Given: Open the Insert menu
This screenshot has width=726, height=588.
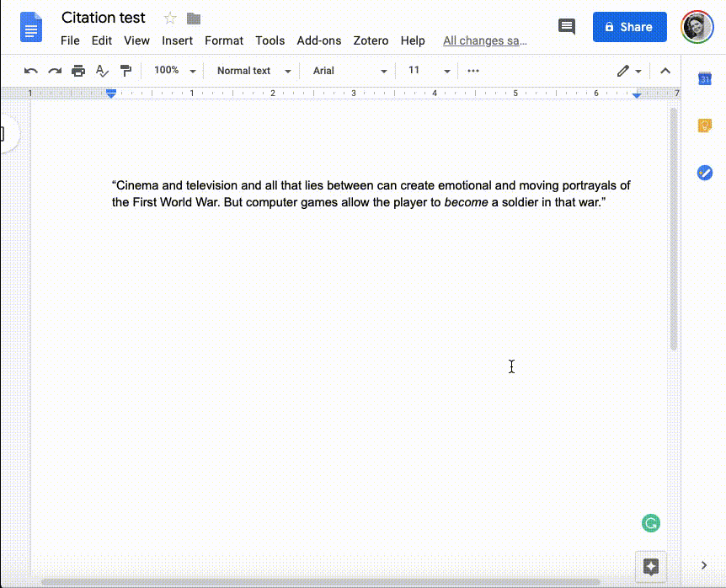Looking at the screenshot, I should pos(178,40).
